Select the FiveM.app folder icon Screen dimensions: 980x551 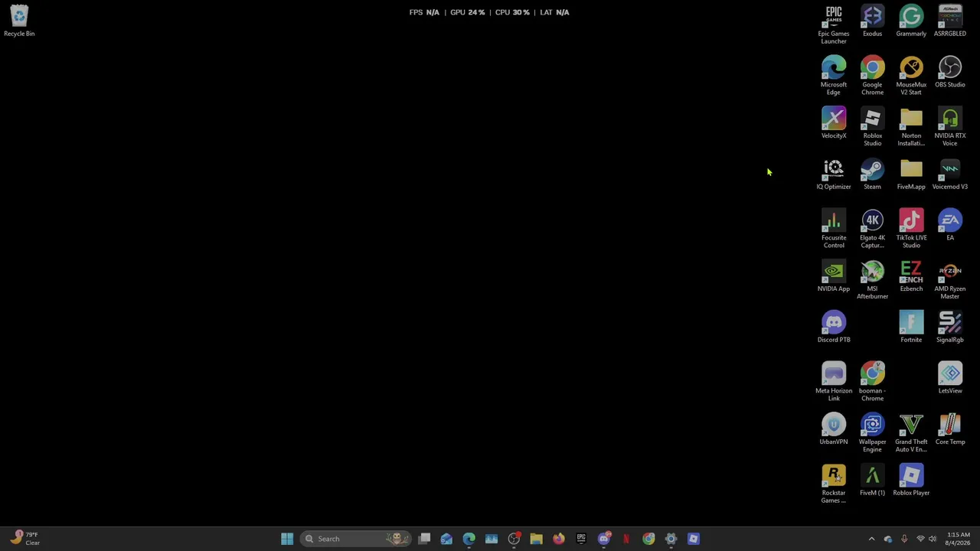tap(911, 174)
